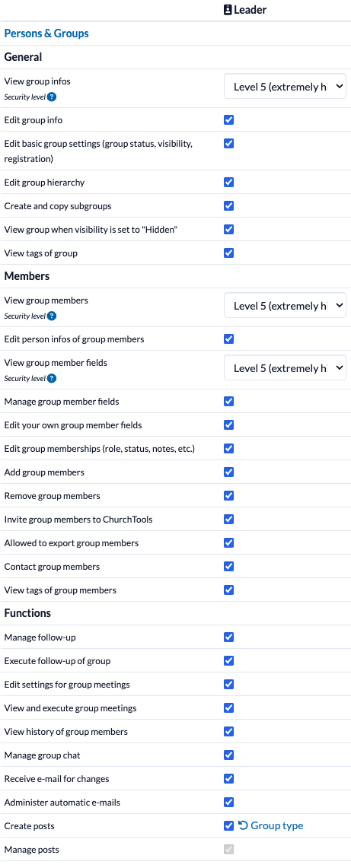
Task: Click help icon under View group member fields
Action: tap(52, 379)
